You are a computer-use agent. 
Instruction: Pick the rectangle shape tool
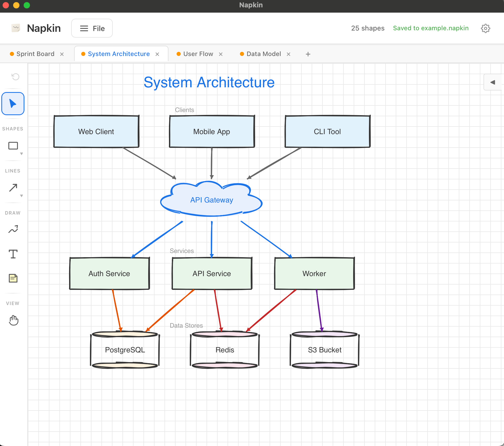point(13,146)
